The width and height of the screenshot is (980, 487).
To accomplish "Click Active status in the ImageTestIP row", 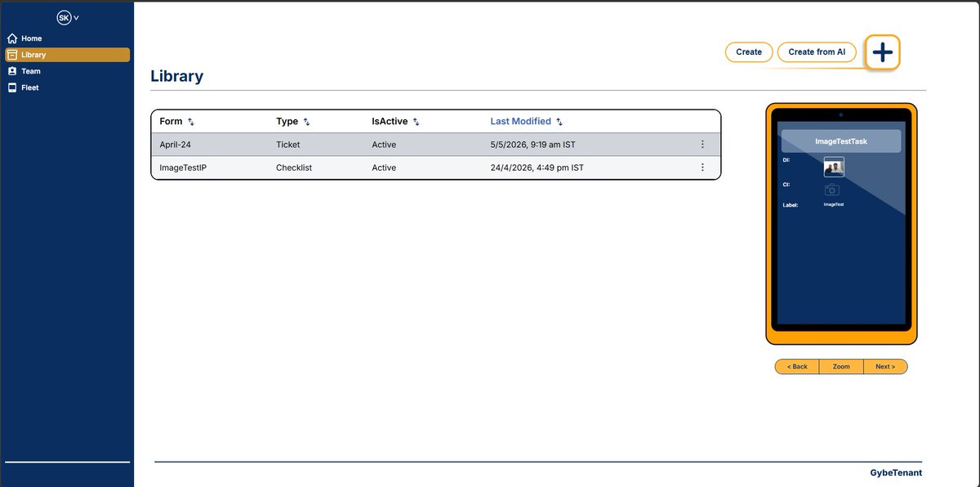I will click(384, 168).
